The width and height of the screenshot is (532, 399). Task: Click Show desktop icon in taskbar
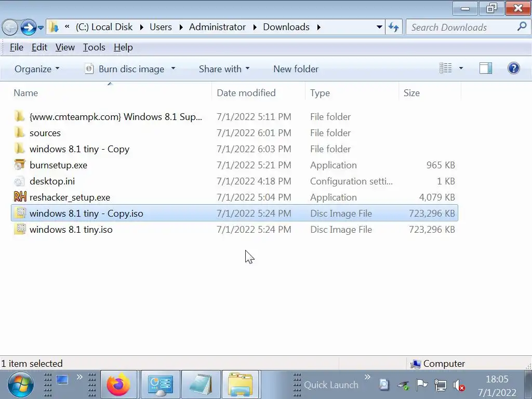(62, 380)
